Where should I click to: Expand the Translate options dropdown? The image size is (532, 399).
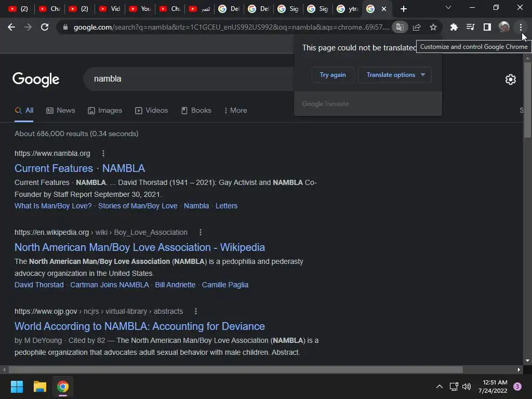point(395,75)
